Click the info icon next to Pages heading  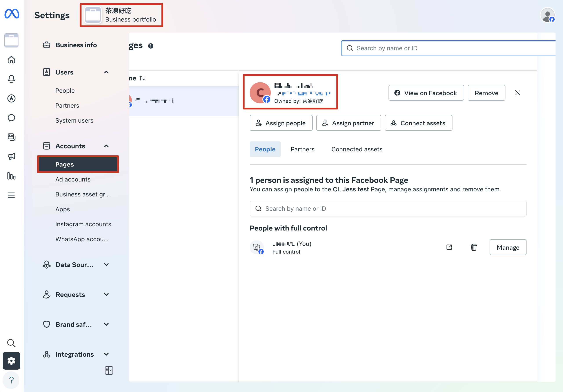click(x=151, y=46)
